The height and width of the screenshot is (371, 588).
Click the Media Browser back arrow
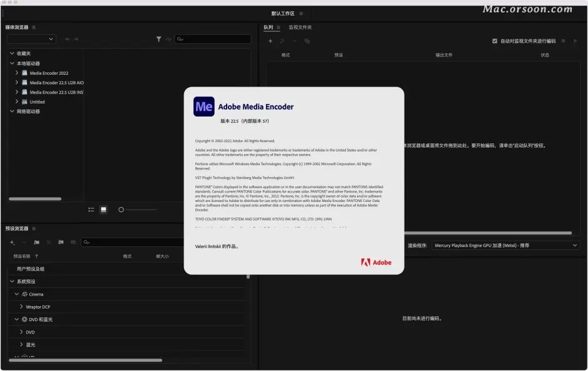67,39
